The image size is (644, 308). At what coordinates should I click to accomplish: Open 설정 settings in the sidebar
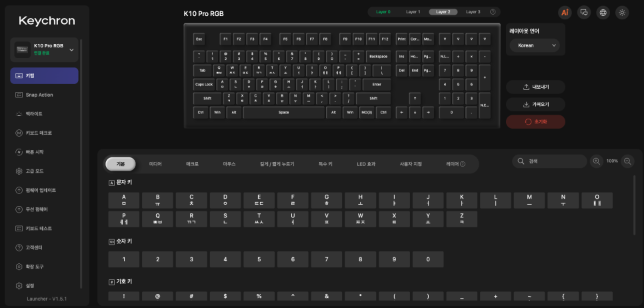pyautogui.click(x=45, y=286)
